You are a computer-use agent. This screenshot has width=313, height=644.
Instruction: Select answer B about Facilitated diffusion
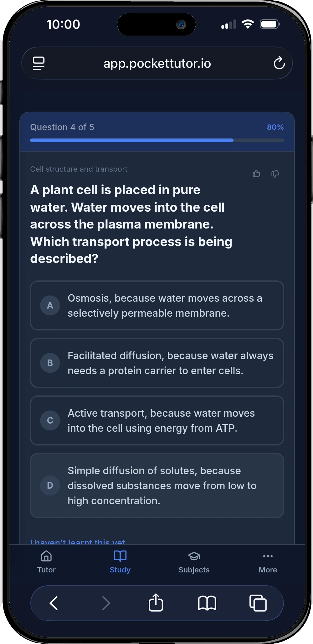157,363
